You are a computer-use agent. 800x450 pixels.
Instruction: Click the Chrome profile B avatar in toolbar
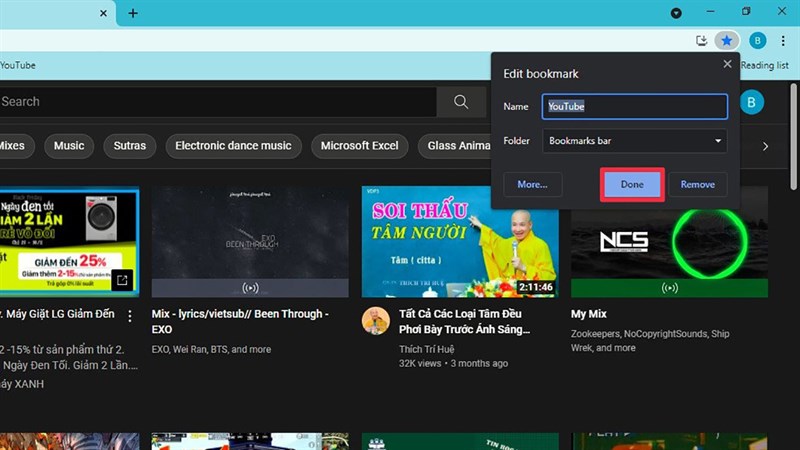point(758,40)
